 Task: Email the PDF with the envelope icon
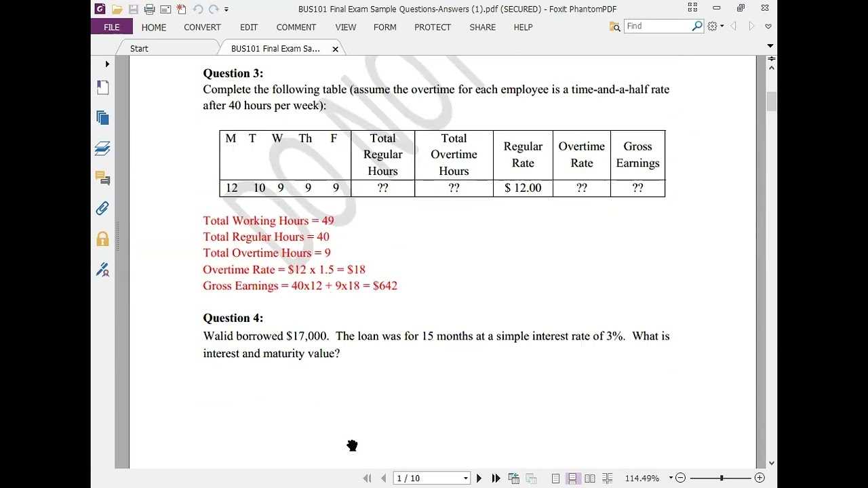(165, 9)
